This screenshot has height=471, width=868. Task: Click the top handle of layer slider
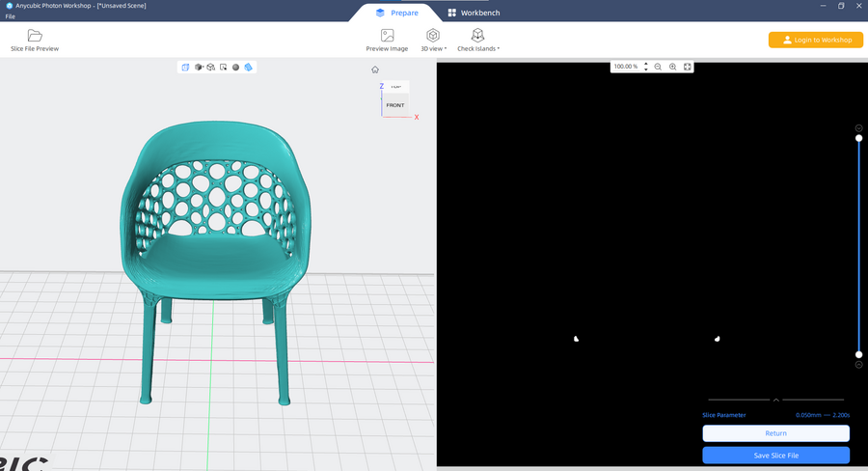tap(858, 138)
